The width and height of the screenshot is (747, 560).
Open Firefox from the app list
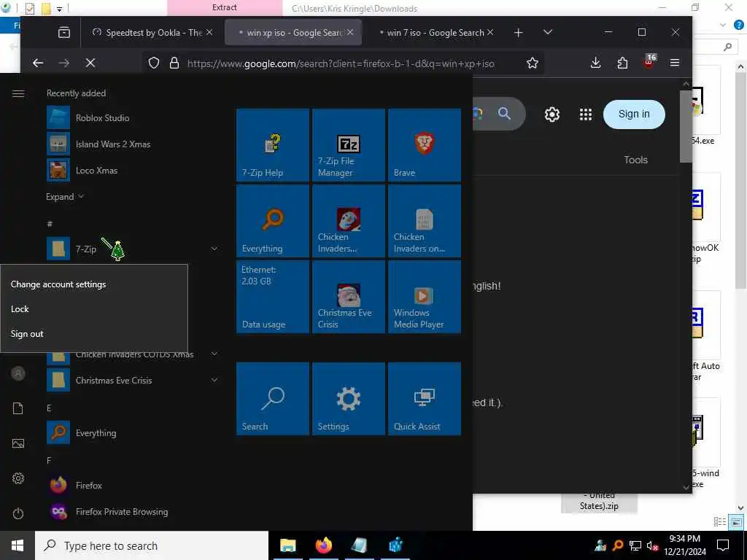click(x=133, y=485)
